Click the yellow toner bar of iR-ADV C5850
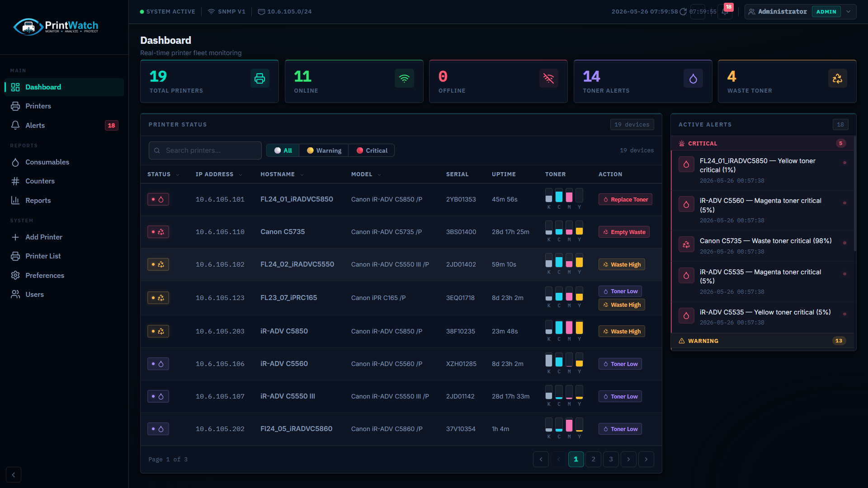 click(579, 328)
